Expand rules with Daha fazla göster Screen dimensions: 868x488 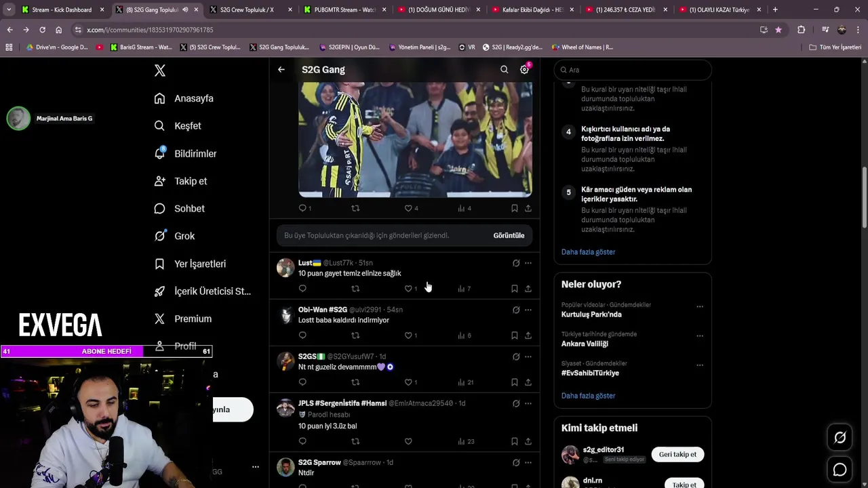(x=588, y=252)
